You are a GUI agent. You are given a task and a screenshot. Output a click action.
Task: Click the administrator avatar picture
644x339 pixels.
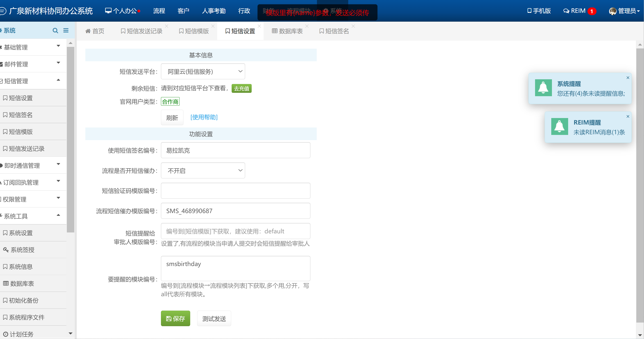[x=612, y=11]
